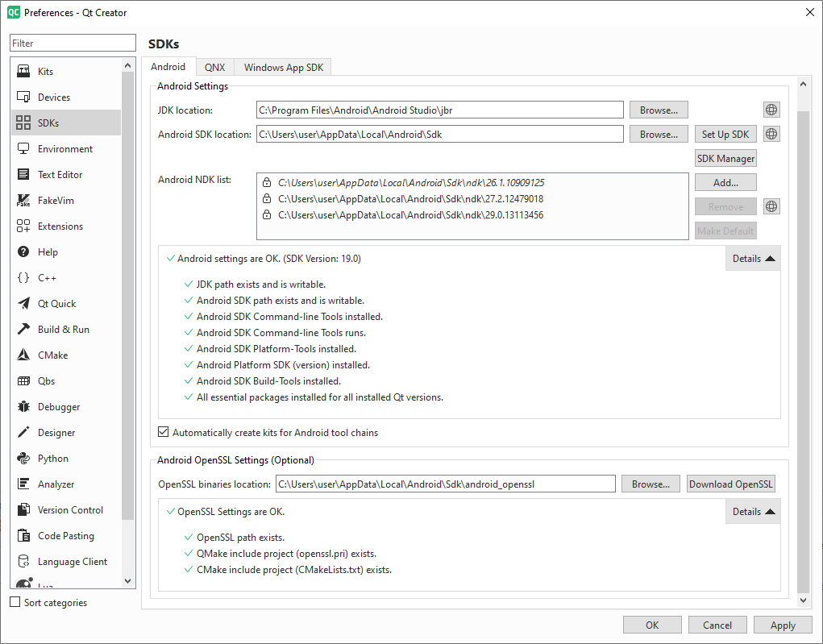
Task: Click settings pane scroll-up arrow
Action: 803,84
